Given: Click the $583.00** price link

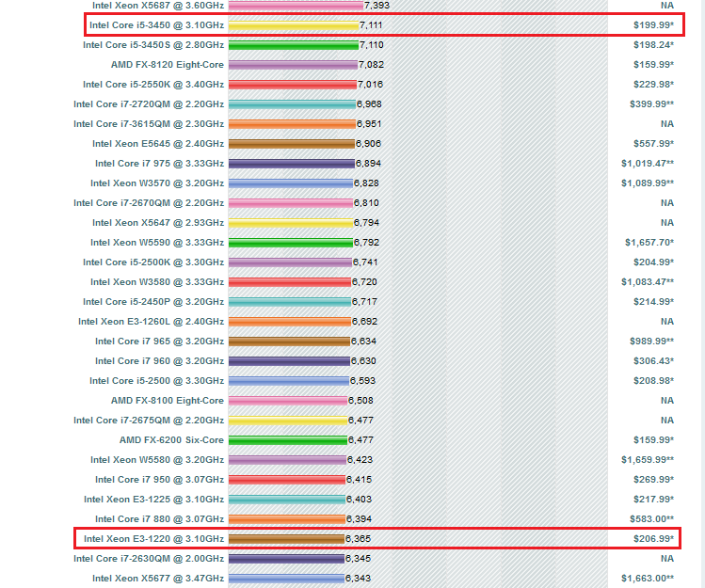Looking at the screenshot, I should tap(652, 519).
